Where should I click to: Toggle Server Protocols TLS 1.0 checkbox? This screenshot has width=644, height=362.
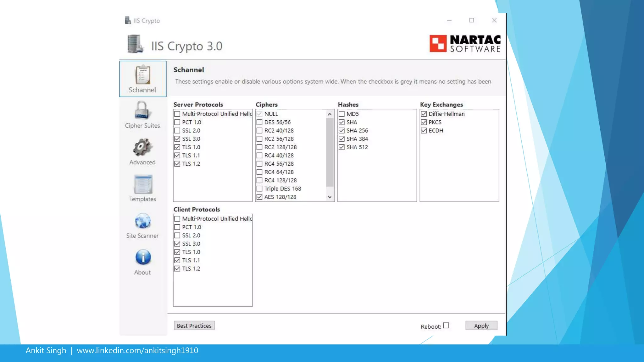(177, 147)
